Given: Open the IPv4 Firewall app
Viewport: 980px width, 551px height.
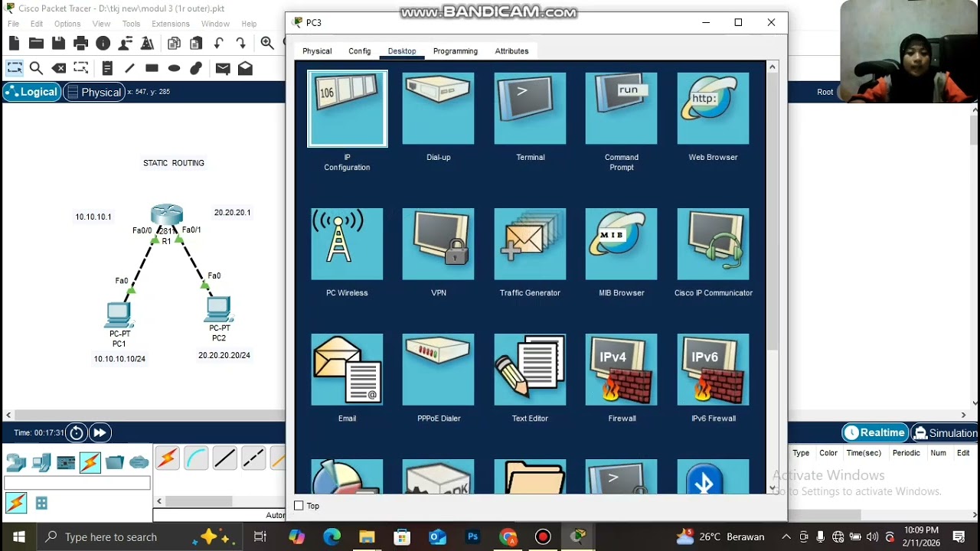Looking at the screenshot, I should (621, 370).
